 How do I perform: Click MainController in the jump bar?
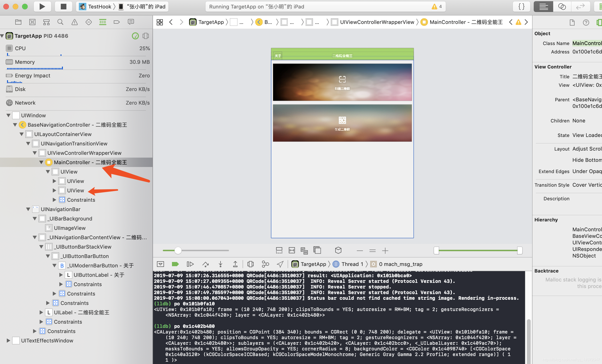[462, 22]
